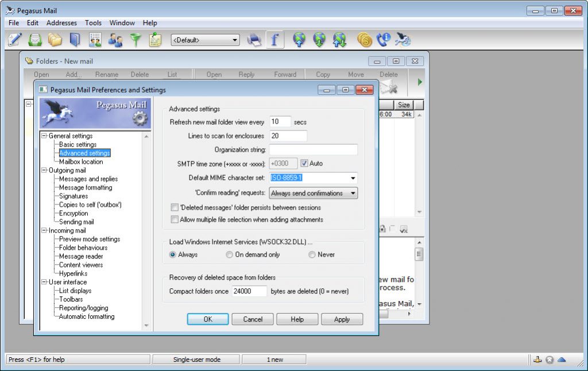This screenshot has height=371, width=588.
Task: Start a new message with the pencil icon
Action: coord(15,40)
